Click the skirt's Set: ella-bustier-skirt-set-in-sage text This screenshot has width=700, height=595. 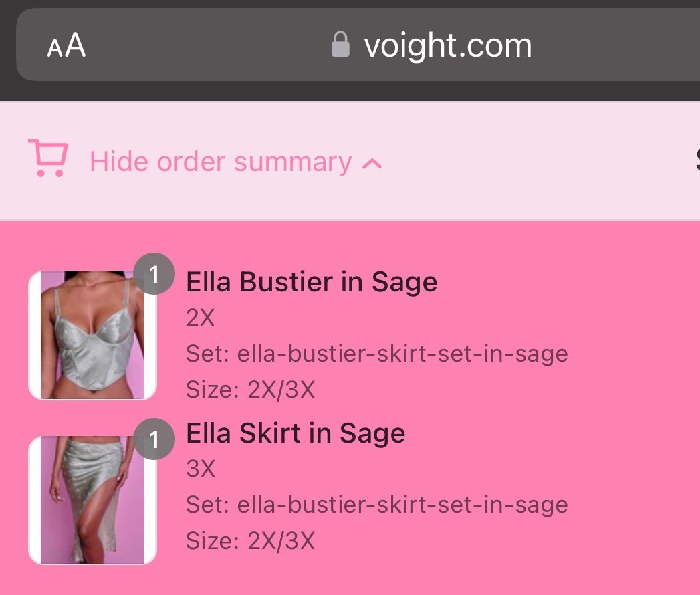click(377, 504)
